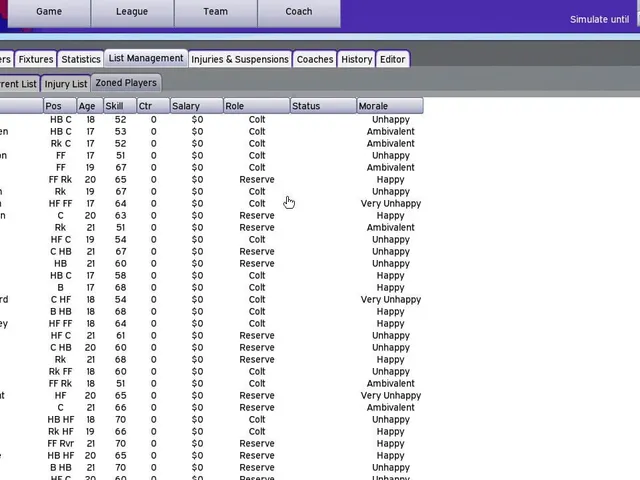Sort by the Pos column header

point(60,106)
